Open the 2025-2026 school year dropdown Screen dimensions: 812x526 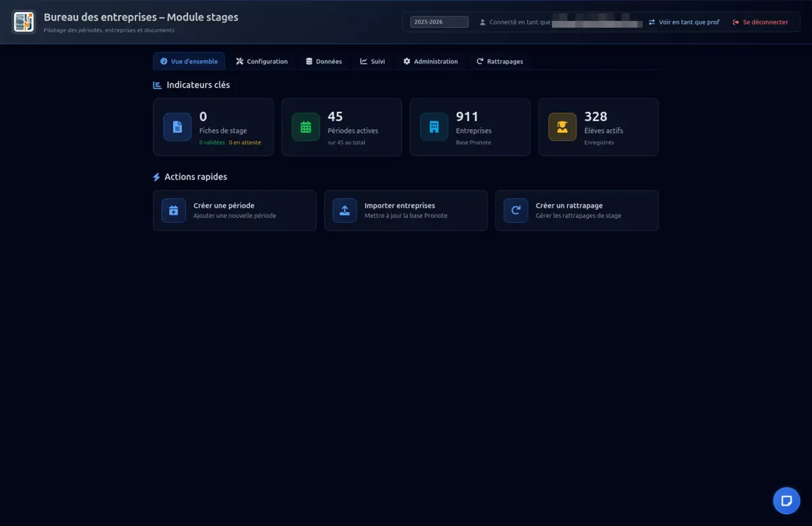click(439, 22)
